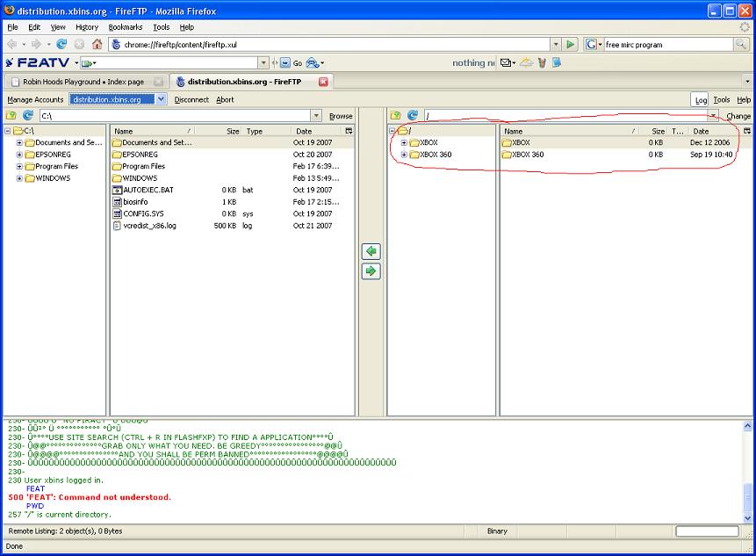Expand the EPSONREG tree node
Viewport: 756px width, 556px height.
coord(19,155)
